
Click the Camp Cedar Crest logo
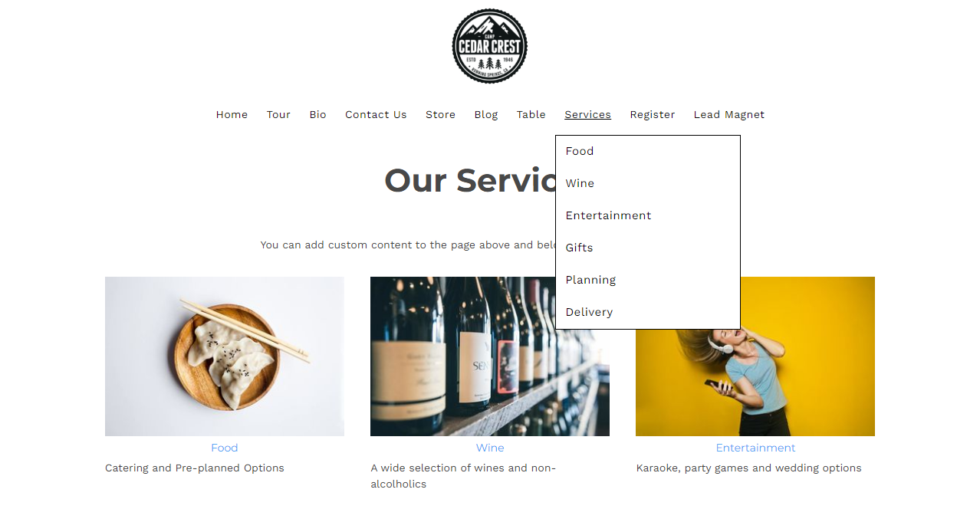(489, 46)
